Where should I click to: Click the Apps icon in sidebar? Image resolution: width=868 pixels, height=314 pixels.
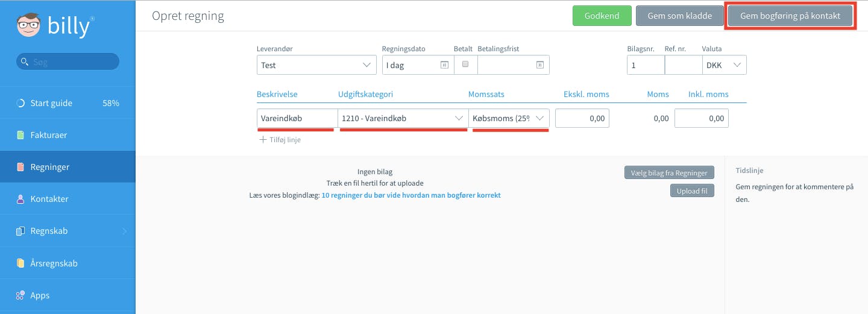click(x=20, y=295)
